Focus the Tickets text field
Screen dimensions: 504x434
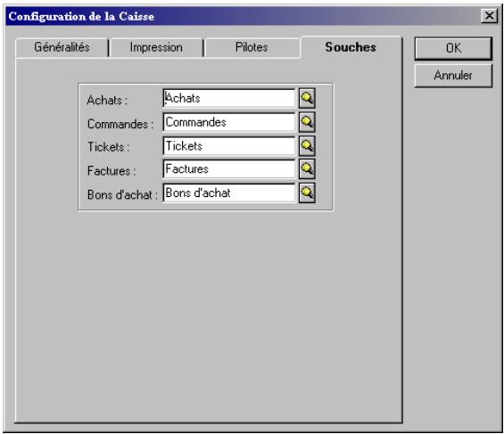click(x=229, y=146)
